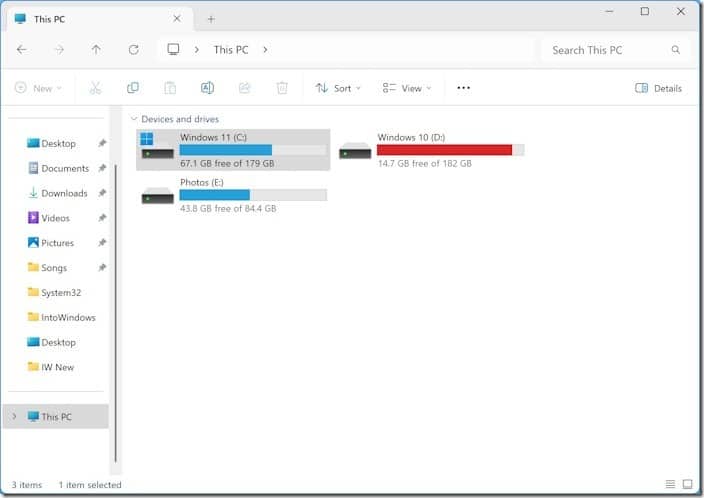Add a new tab with plus button
Viewport: 704px width, 498px height.
click(x=211, y=19)
